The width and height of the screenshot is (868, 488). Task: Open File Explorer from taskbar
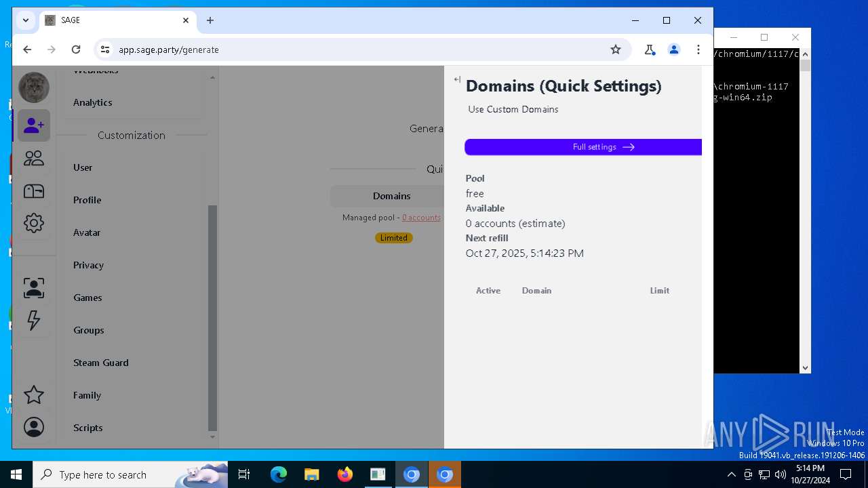coord(312,474)
